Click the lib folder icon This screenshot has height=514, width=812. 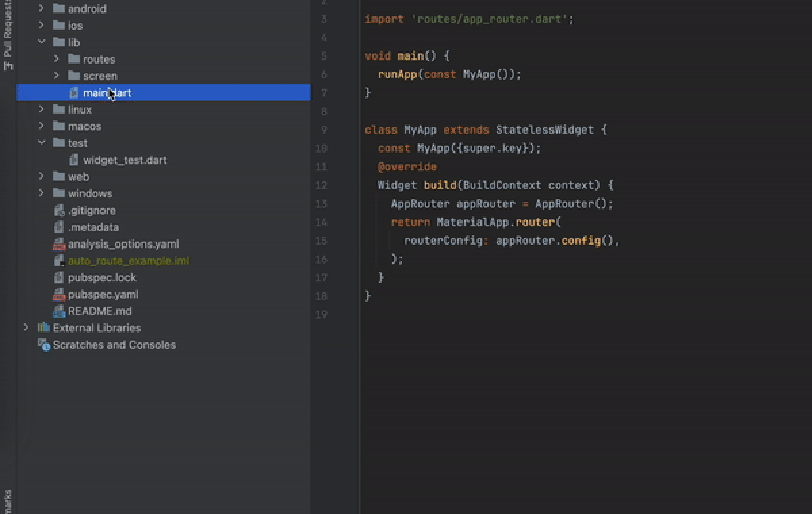point(59,43)
